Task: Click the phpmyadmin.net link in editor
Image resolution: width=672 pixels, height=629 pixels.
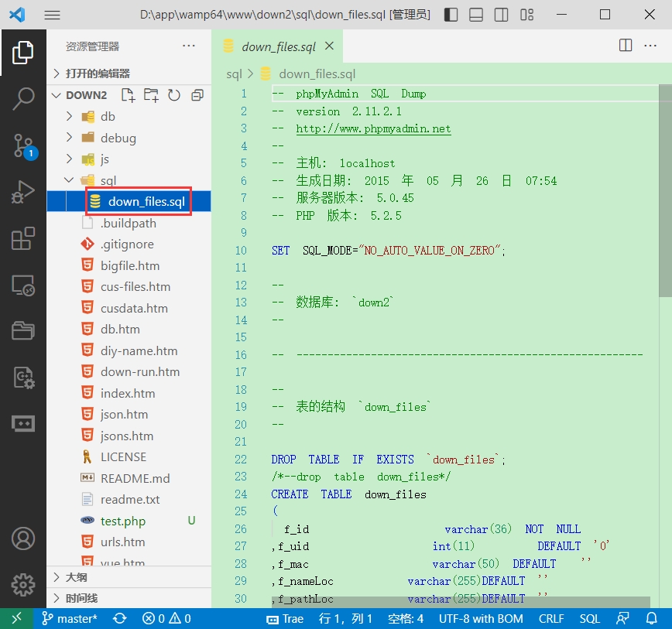Action: (x=373, y=128)
